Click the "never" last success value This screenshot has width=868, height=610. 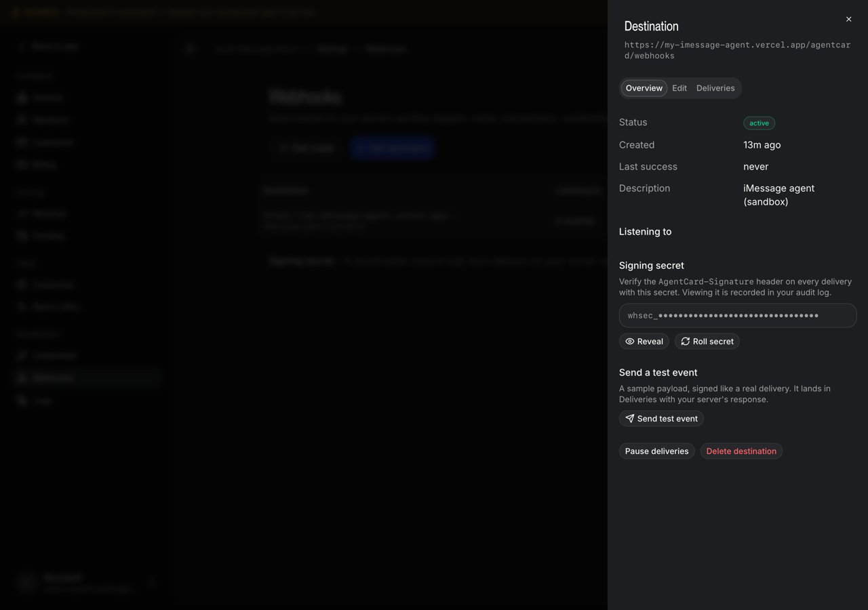pyautogui.click(x=755, y=167)
